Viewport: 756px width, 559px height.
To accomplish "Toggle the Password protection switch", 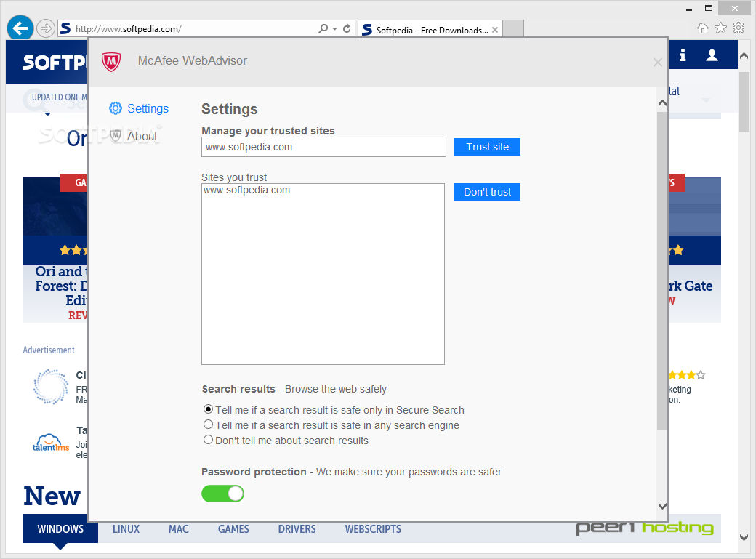I will coord(222,494).
